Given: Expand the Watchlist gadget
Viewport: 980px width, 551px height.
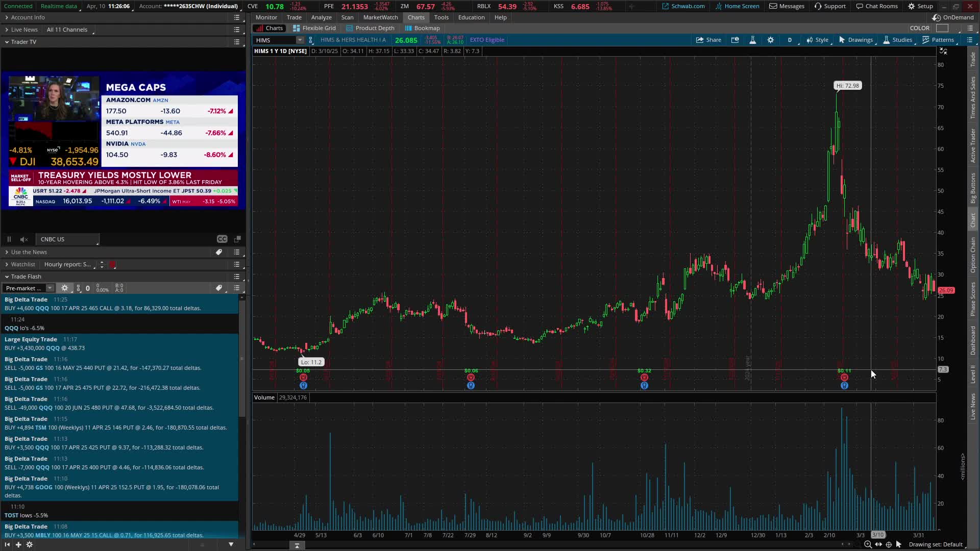Looking at the screenshot, I should [7, 264].
